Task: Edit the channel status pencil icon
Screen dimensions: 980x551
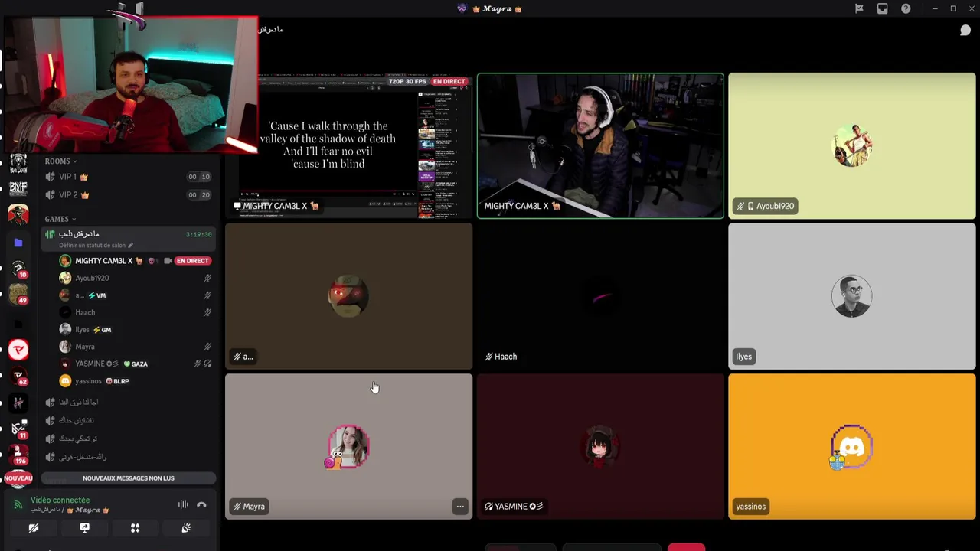Action: [130, 246]
